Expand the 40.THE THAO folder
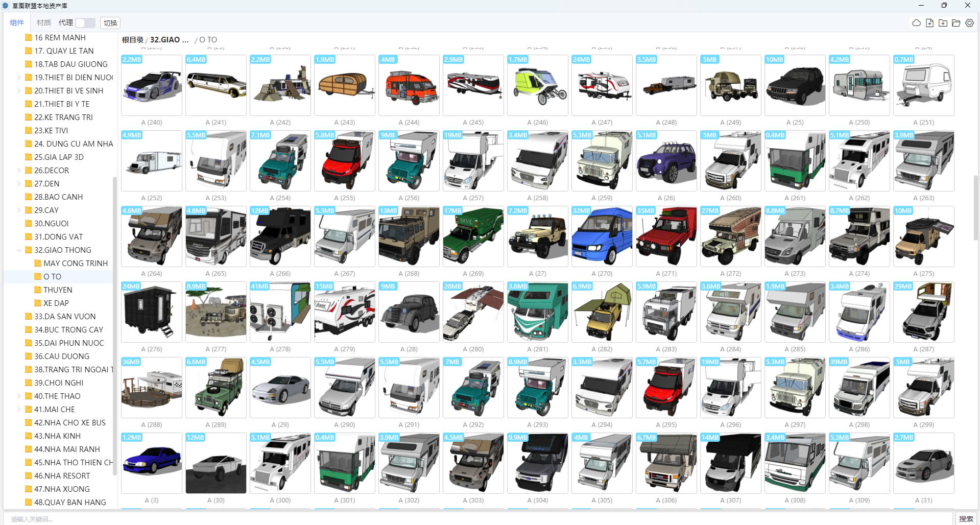Image resolution: width=980 pixels, height=525 pixels. (19, 396)
